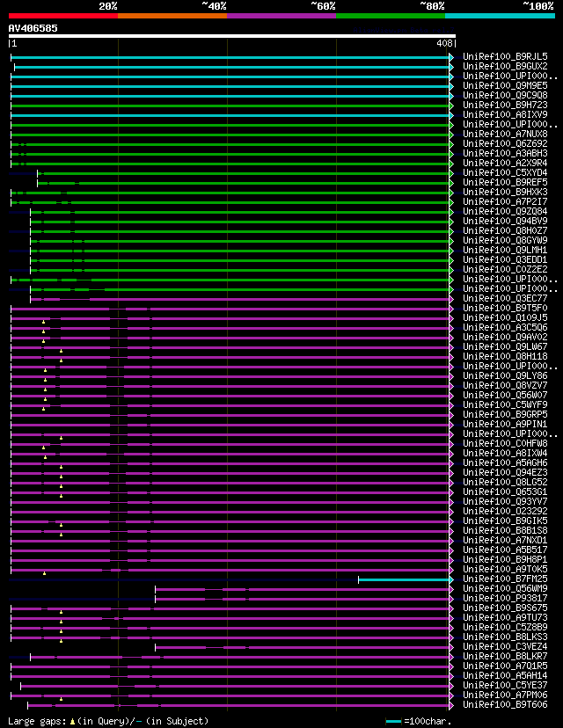Click the UniRef100_B9HXK3 label
The height and width of the screenshot is (728, 563).
point(505,193)
